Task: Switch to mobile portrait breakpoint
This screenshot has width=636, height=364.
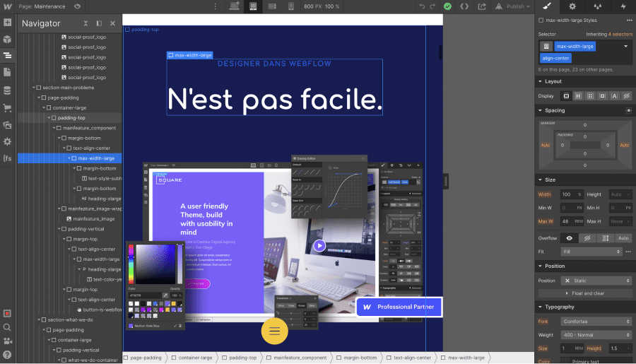Action: pos(291,6)
